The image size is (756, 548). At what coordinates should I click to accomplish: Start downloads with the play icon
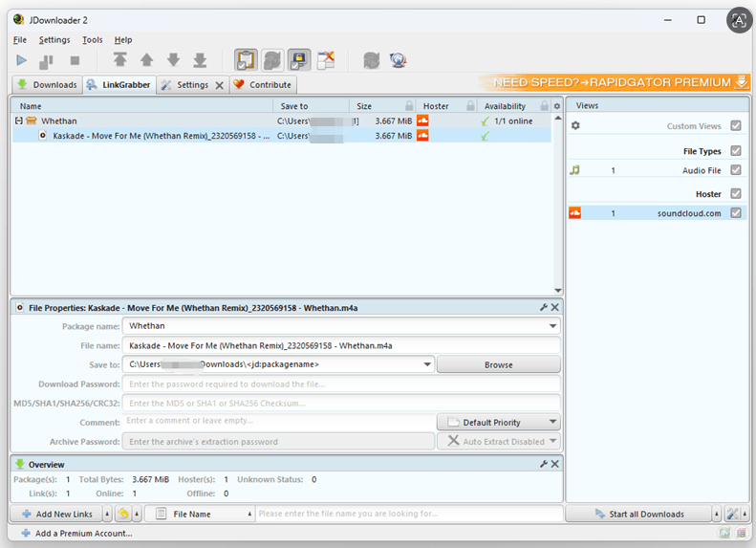pyautogui.click(x=21, y=60)
